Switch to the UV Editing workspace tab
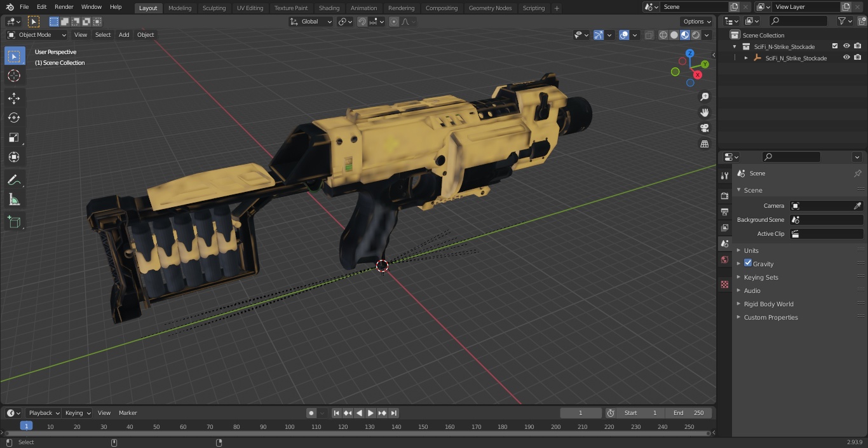The width and height of the screenshot is (868, 448). [x=250, y=8]
